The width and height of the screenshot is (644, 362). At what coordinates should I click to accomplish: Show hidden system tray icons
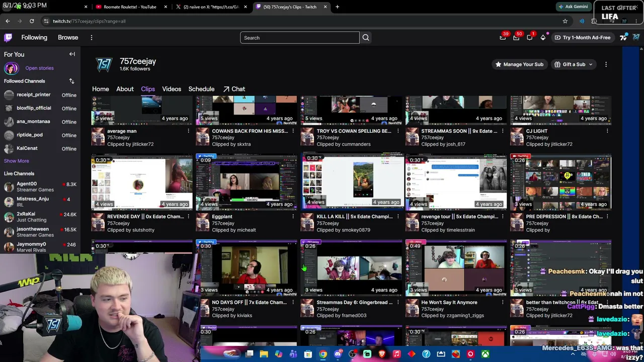(573, 354)
